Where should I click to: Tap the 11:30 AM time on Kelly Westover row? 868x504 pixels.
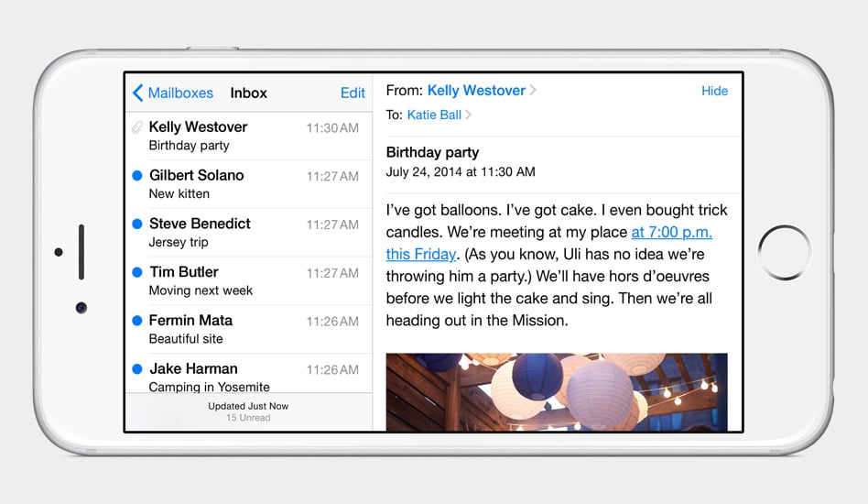tap(332, 128)
